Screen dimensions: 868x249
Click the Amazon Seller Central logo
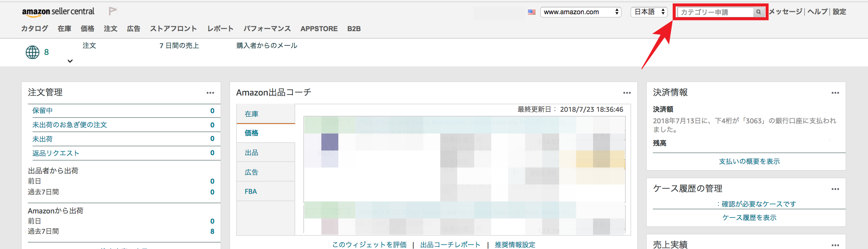58,12
